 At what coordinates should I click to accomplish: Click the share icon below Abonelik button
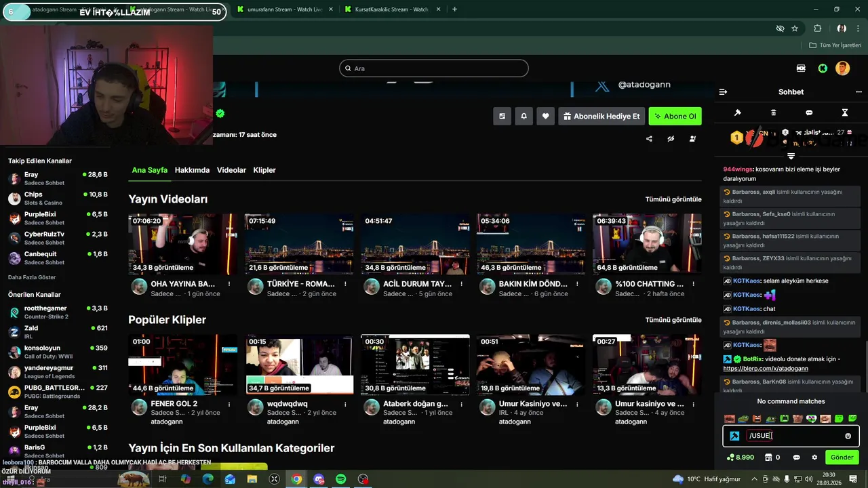649,139
